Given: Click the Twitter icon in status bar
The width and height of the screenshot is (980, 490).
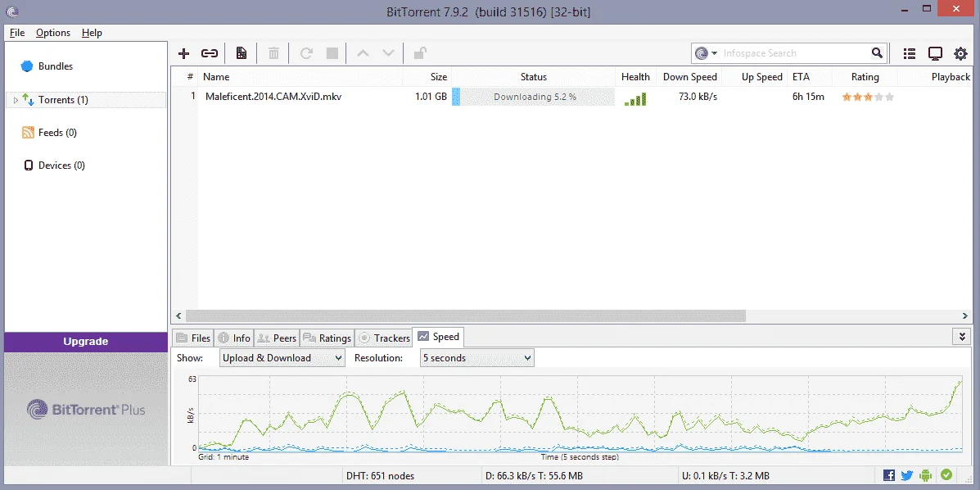Looking at the screenshot, I should click(908, 475).
